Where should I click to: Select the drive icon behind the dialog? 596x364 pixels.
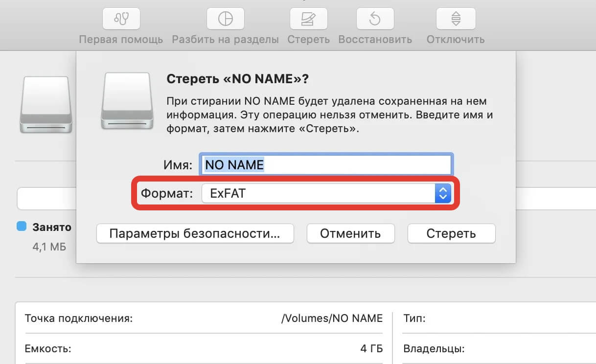tap(46, 104)
